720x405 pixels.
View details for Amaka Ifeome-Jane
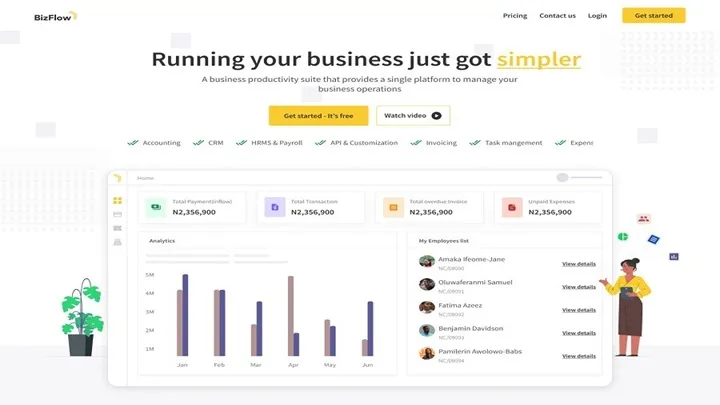point(578,264)
